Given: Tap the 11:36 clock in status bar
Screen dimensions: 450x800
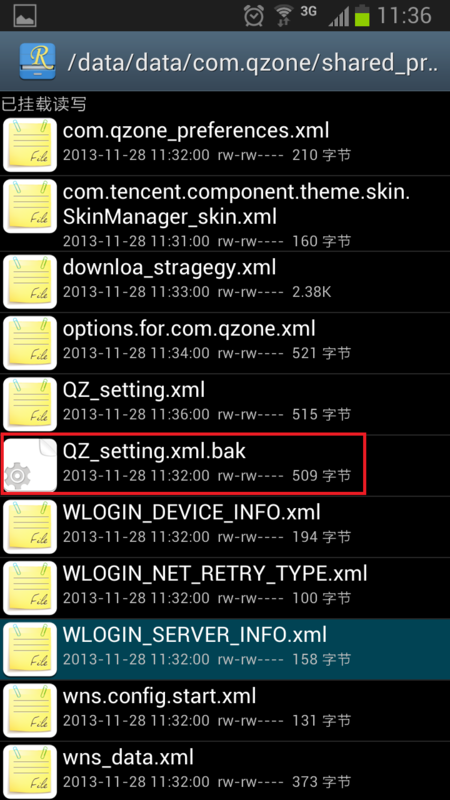Looking at the screenshot, I should pyautogui.click(x=405, y=16).
